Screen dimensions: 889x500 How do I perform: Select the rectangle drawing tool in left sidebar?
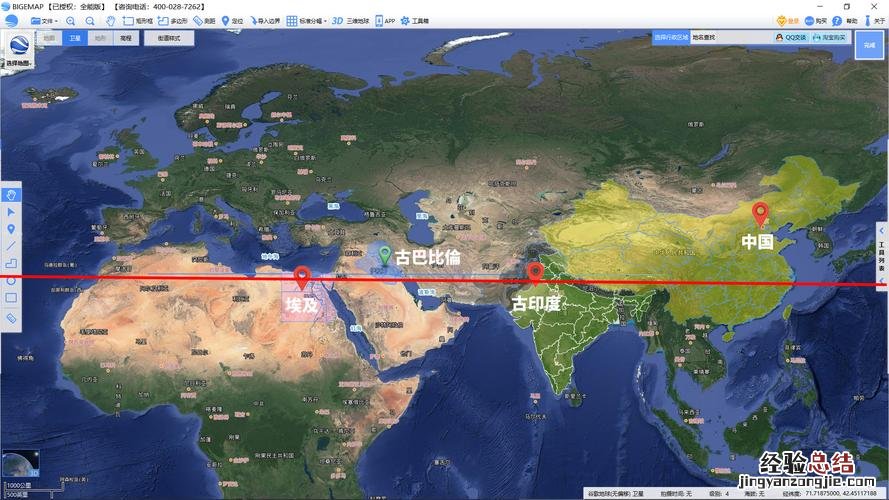[11, 298]
